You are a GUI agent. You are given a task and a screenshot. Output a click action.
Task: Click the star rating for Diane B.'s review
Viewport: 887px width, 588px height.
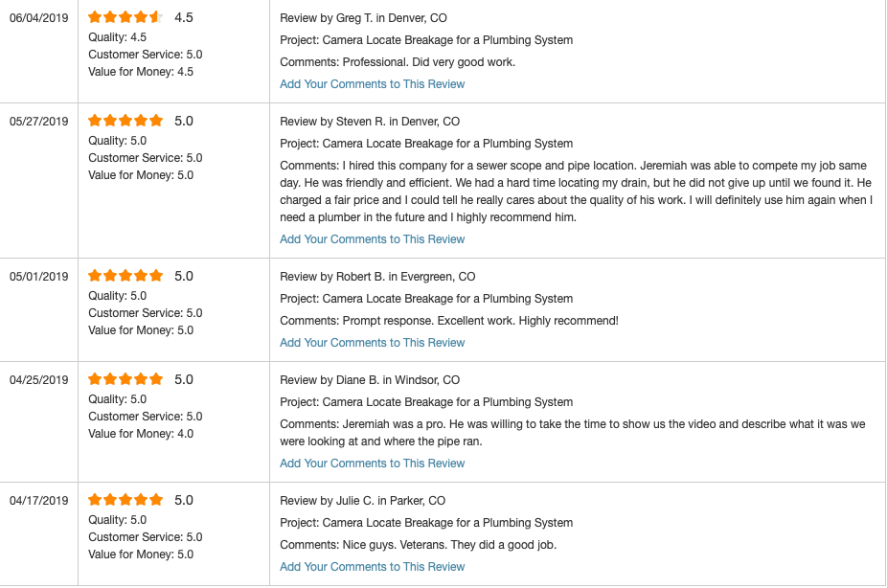pos(125,379)
